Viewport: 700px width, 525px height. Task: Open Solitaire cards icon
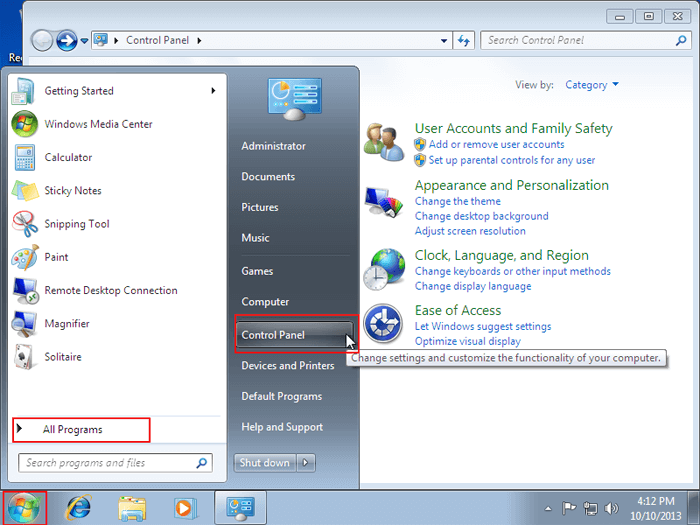click(24, 357)
